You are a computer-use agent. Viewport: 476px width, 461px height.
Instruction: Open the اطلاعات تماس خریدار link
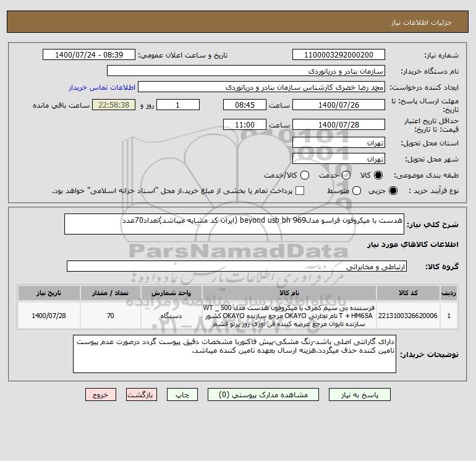pyautogui.click(x=102, y=87)
